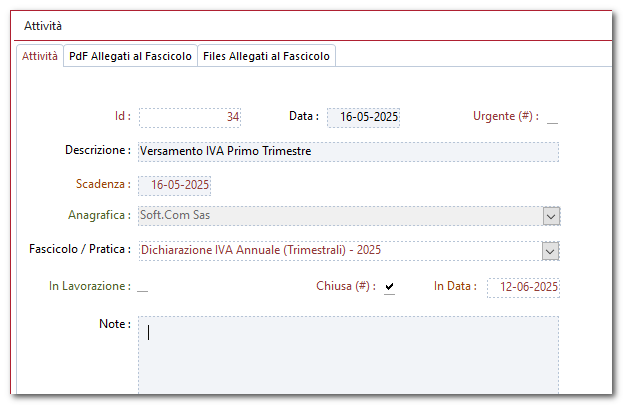Click the Anagrafica combo box Soft.Com Sas

[338, 215]
